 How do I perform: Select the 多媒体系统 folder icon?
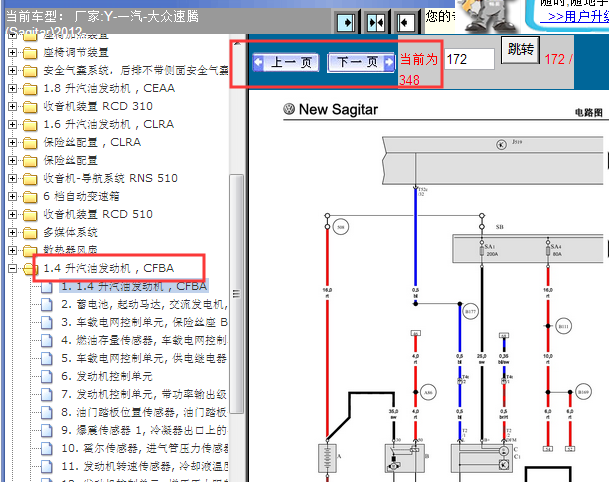coord(30,233)
